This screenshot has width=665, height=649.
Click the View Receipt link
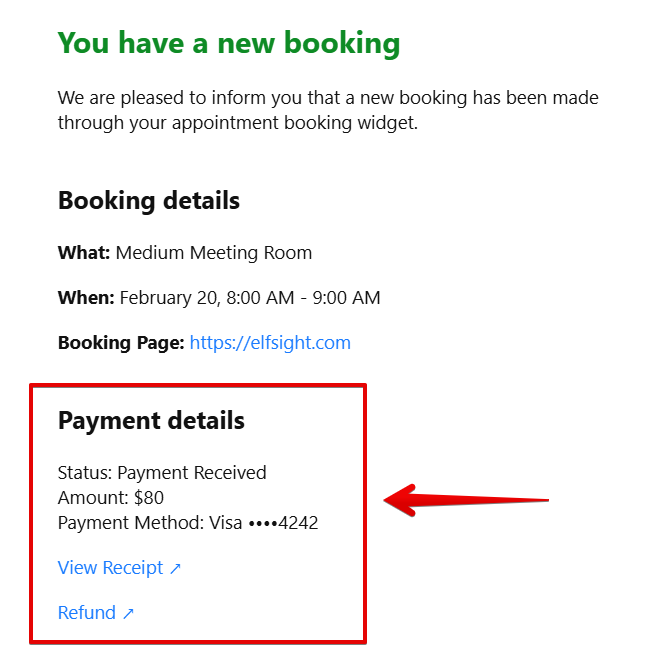click(110, 568)
